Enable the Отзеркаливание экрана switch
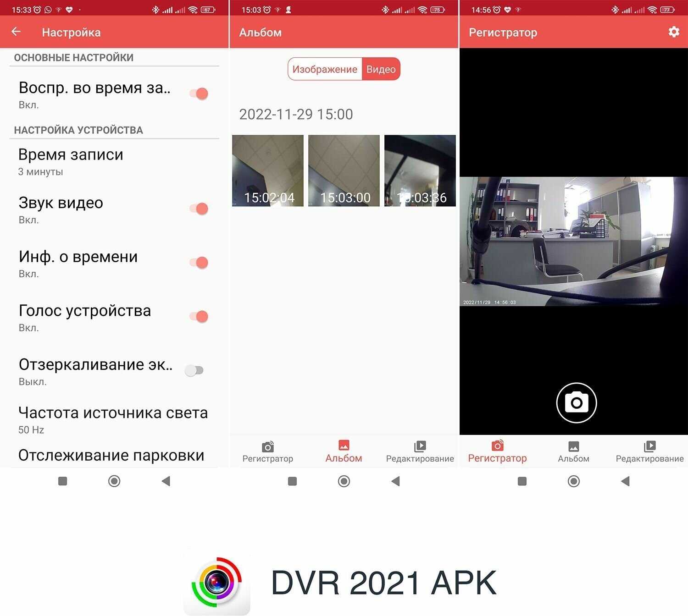 click(194, 370)
